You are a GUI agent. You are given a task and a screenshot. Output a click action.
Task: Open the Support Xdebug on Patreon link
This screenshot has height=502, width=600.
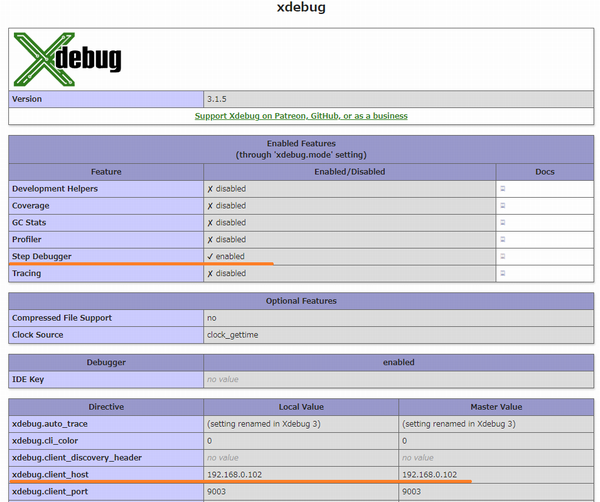pos(301,116)
